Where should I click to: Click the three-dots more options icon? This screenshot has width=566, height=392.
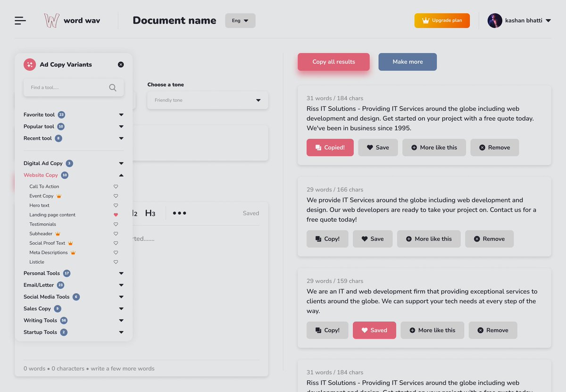pos(179,213)
